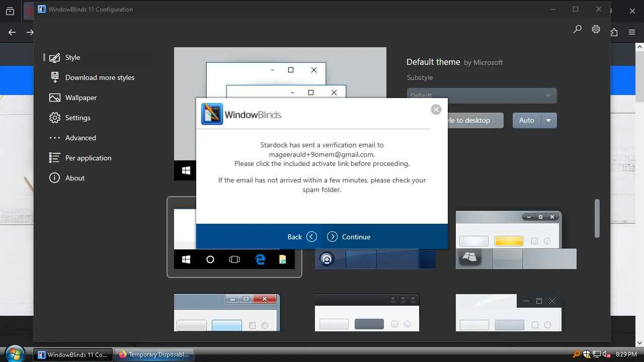Open the browser hamburger menu

point(632,32)
